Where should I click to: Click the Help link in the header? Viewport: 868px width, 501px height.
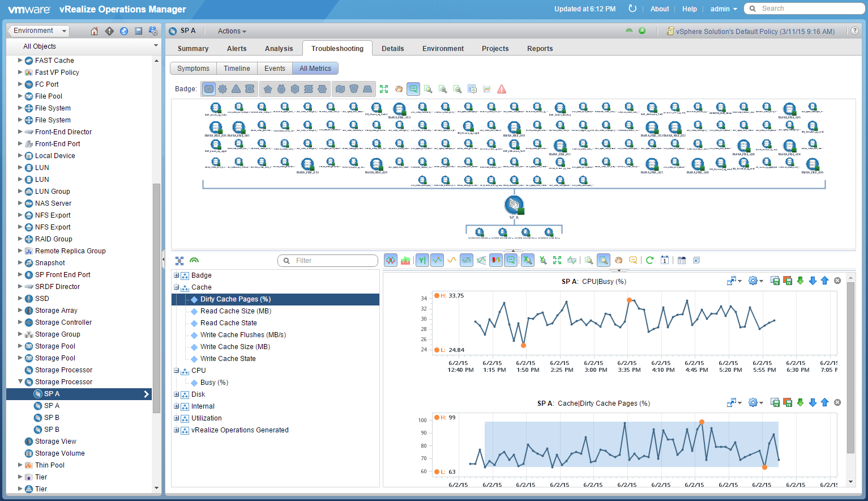pos(689,9)
